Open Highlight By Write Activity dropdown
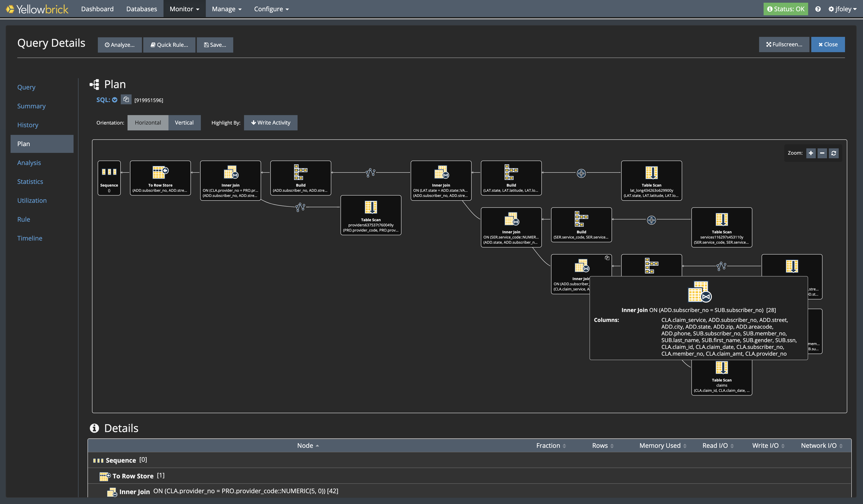The height and width of the screenshot is (504, 863). 271,123
